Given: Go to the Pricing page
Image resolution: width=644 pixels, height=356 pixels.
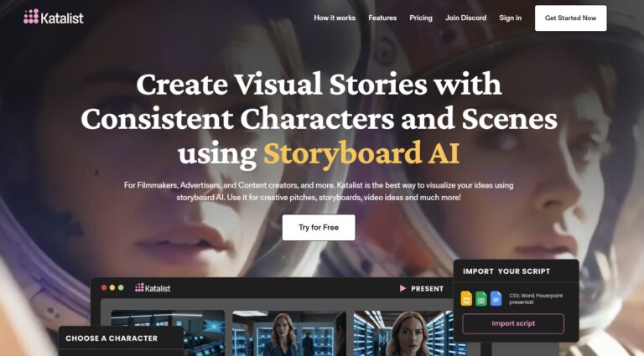Looking at the screenshot, I should pyautogui.click(x=421, y=18).
